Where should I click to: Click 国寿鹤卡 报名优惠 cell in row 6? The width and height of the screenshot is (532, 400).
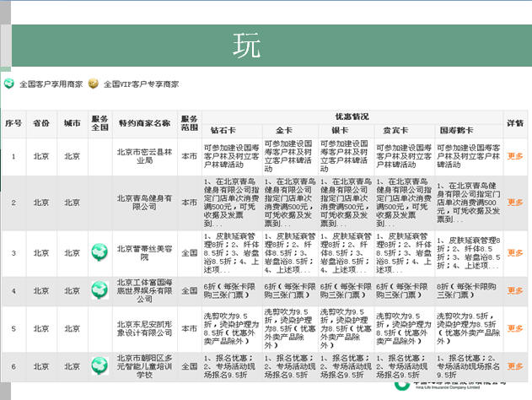tap(469, 366)
